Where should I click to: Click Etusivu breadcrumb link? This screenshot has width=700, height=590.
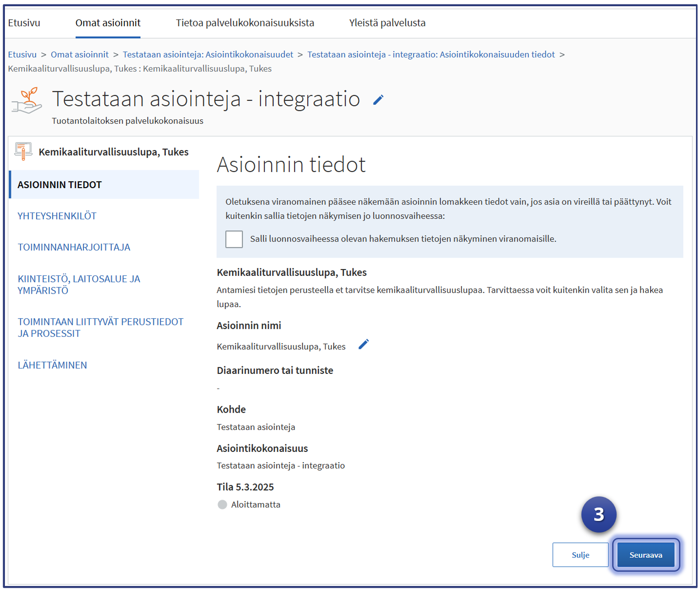pos(22,54)
